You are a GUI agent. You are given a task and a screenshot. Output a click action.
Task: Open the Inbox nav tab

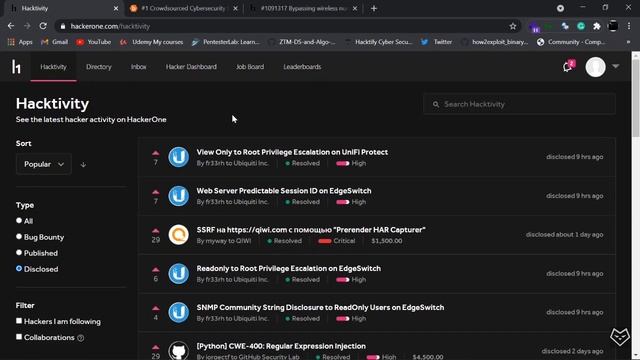coord(139,67)
